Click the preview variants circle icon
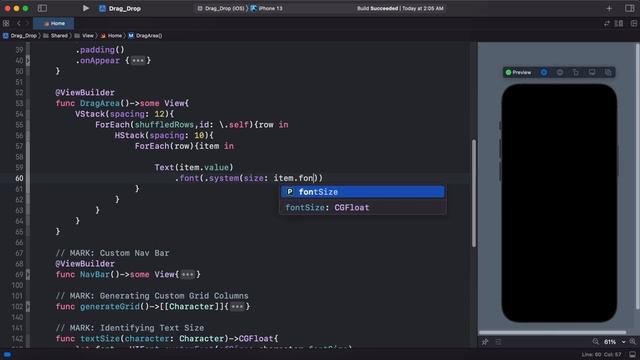 [x=560, y=72]
